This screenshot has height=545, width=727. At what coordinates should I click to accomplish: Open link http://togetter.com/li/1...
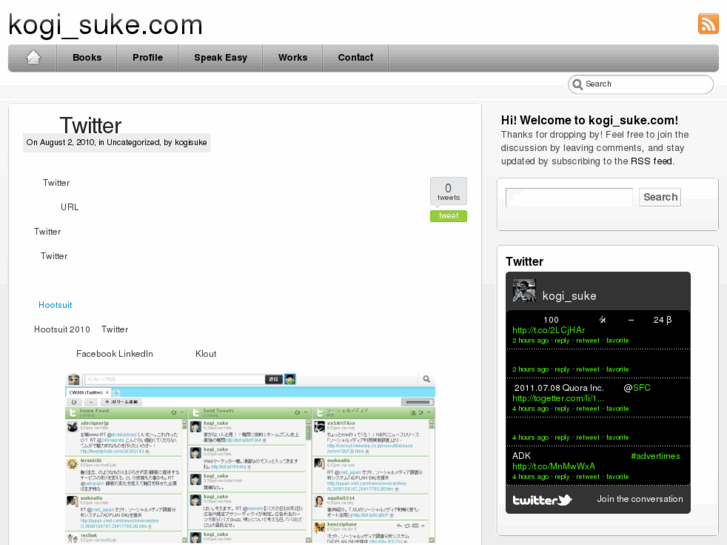click(558, 398)
